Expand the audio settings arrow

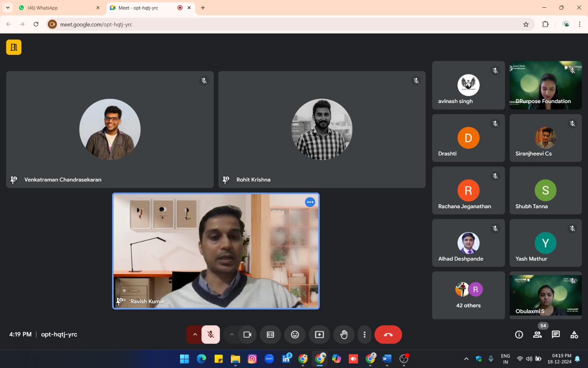coord(195,335)
